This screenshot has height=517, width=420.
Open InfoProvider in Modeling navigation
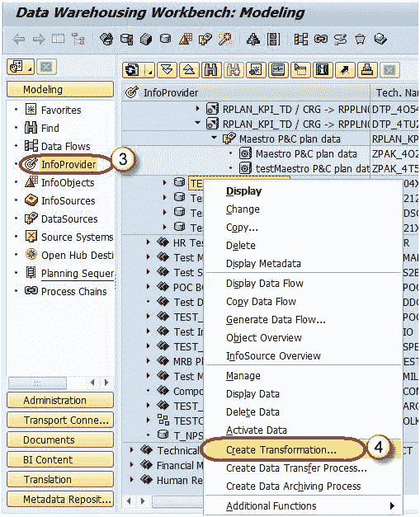point(68,164)
